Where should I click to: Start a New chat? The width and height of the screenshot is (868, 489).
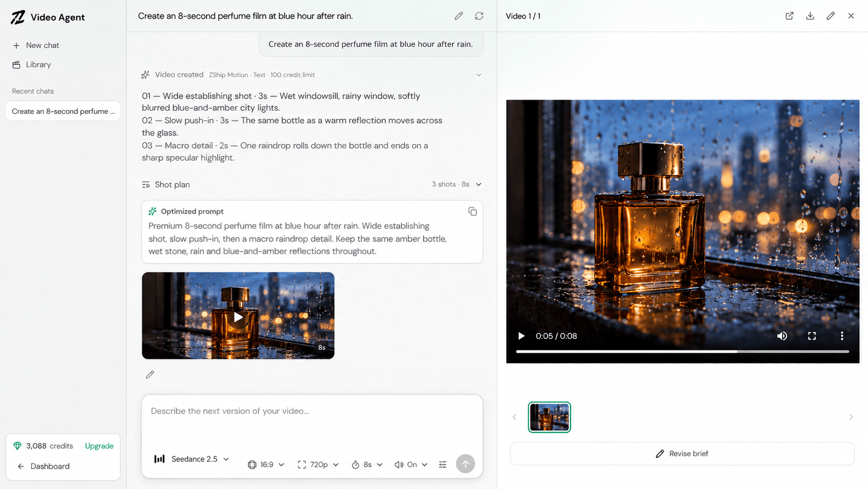(35, 45)
